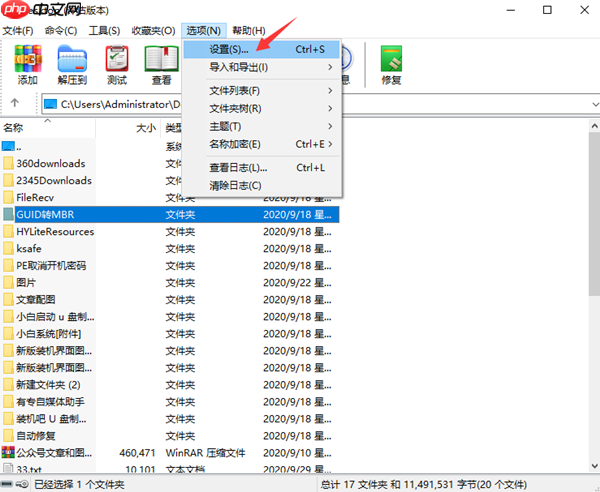Sort by the 名称 column header

(x=48, y=128)
